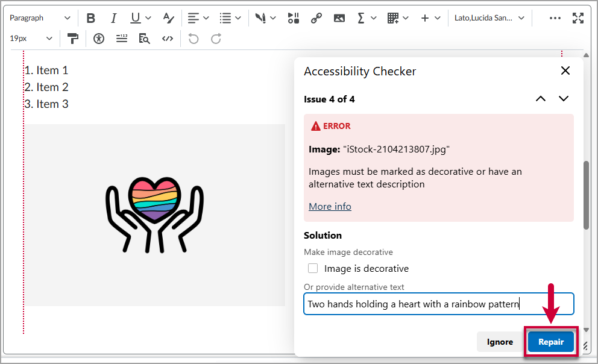Expand table options arrow

pos(406,18)
